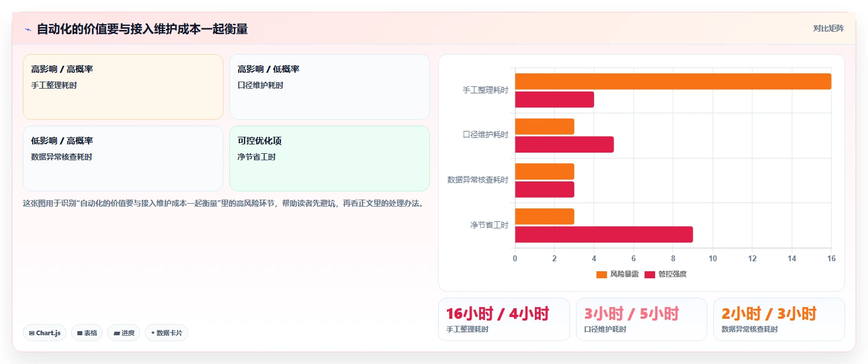
Task: Toggle the 管控强度 legend red swatch
Action: pos(650,274)
